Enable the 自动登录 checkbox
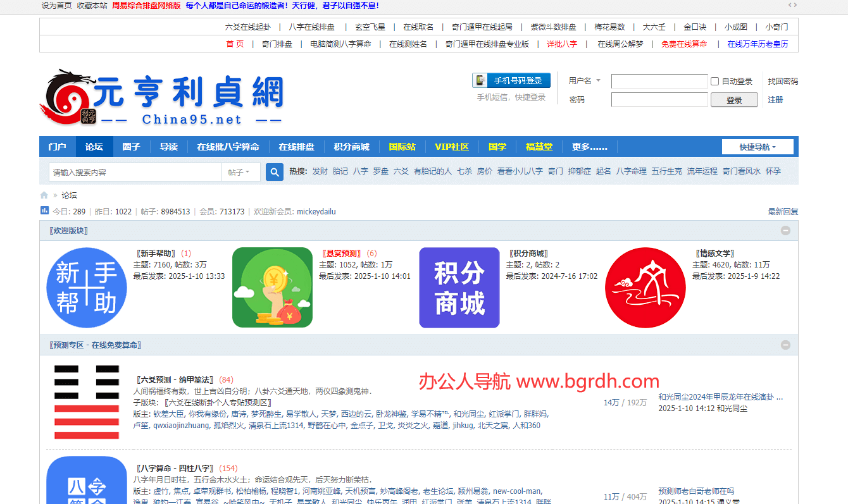 coord(714,81)
